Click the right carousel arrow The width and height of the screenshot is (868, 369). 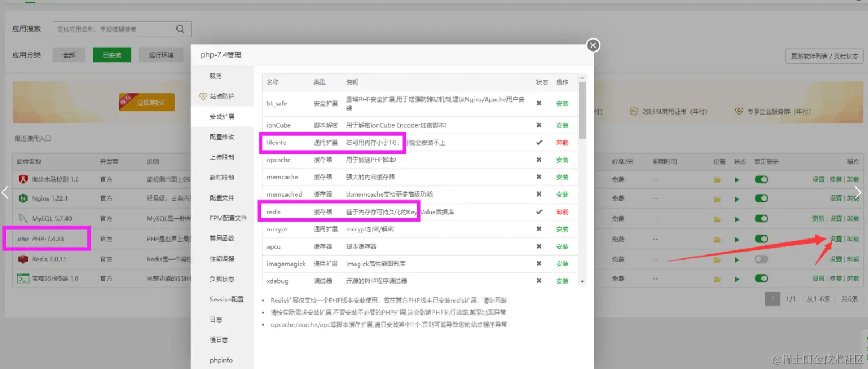tap(858, 192)
